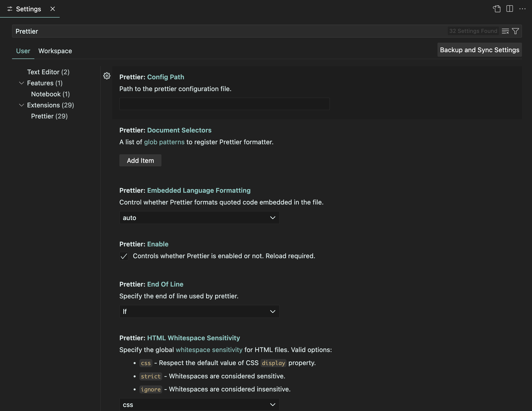Close the Settings editor tab
Screen dimensions: 532x411
53,9
